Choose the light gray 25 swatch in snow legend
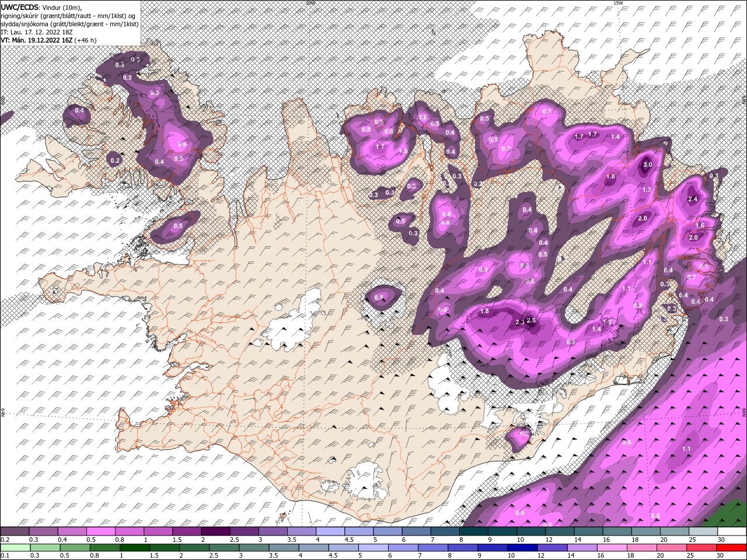747x560 pixels. [x=703, y=531]
